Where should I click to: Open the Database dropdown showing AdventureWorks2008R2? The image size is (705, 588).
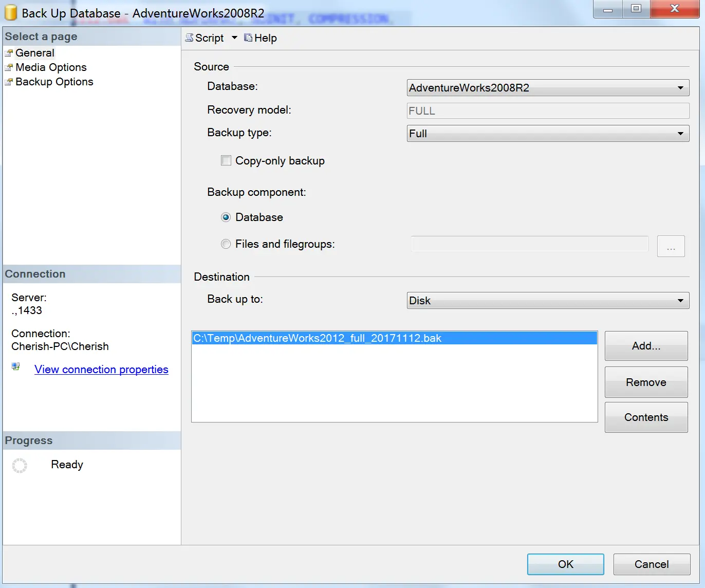pos(548,87)
